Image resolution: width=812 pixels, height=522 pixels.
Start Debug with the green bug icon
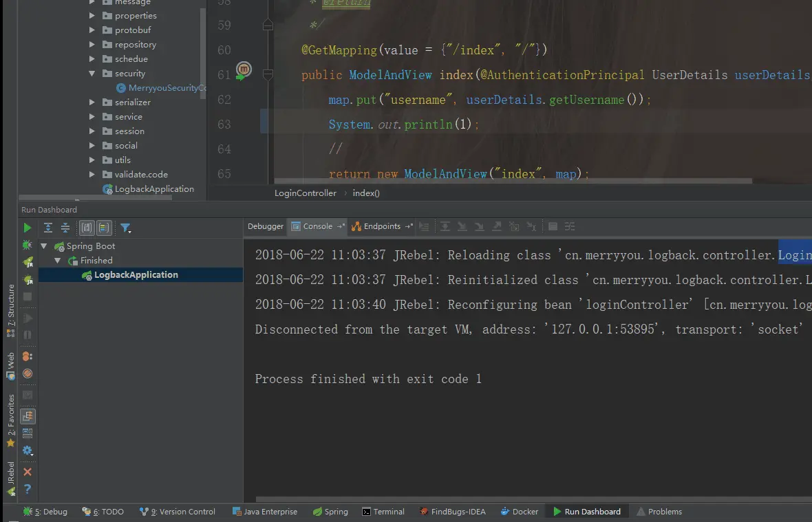pos(28,245)
